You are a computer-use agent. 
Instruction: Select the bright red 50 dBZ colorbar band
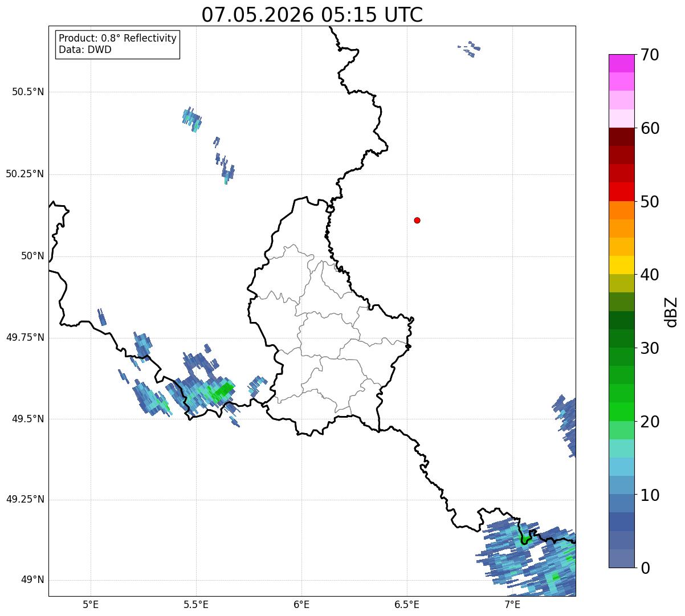coord(621,191)
